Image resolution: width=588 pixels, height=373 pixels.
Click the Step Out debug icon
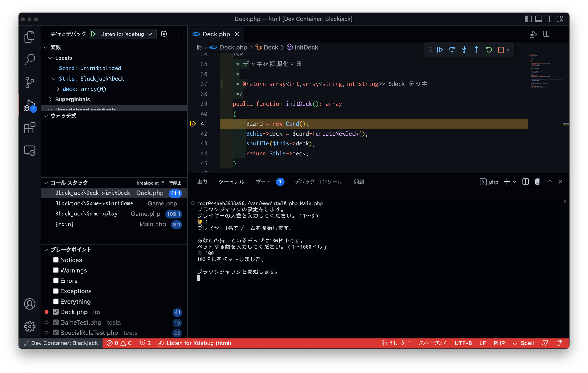pyautogui.click(x=476, y=50)
